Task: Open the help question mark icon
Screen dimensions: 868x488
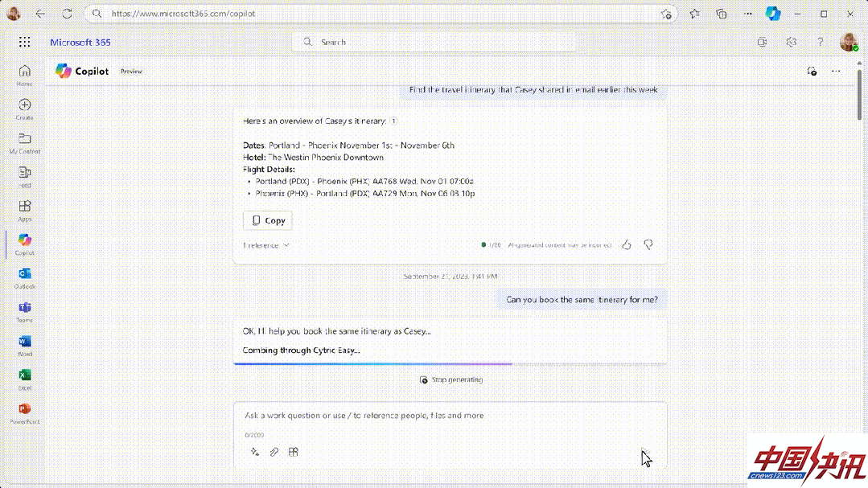Action: (820, 42)
